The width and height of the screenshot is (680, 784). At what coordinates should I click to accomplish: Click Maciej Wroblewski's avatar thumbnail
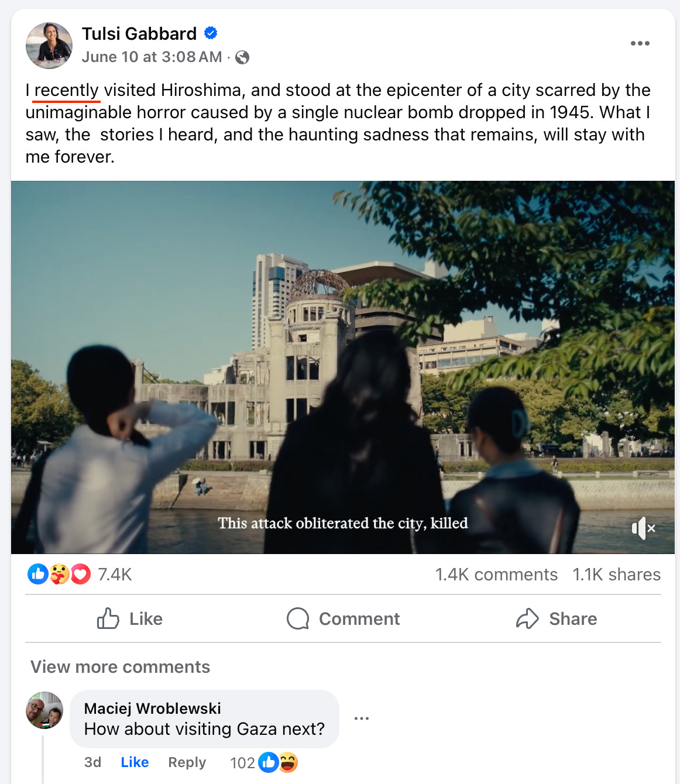(x=44, y=710)
